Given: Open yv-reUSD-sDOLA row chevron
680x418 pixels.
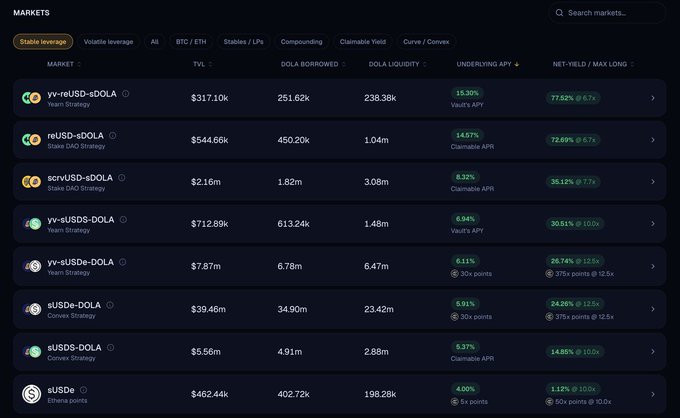Looking at the screenshot, I should coord(653,98).
